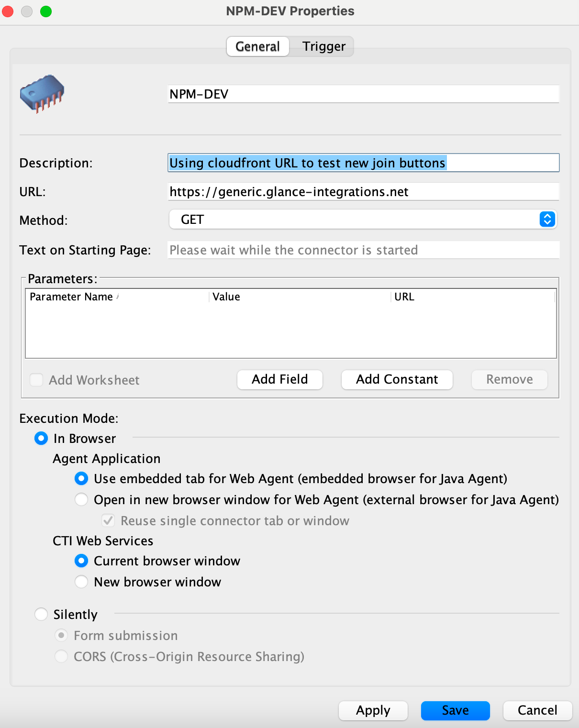Image resolution: width=579 pixels, height=728 pixels.
Task: Check the Add Worksheet option
Action: coord(36,380)
